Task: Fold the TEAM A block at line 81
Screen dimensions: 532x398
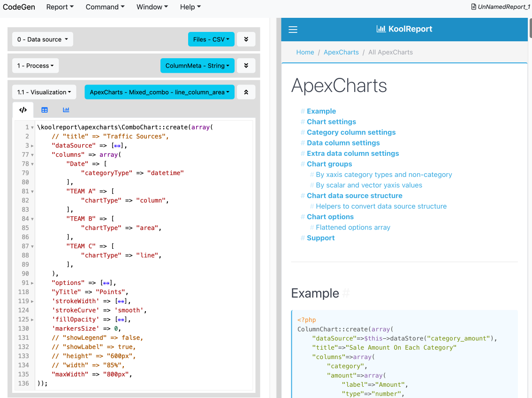Action: pos(32,191)
